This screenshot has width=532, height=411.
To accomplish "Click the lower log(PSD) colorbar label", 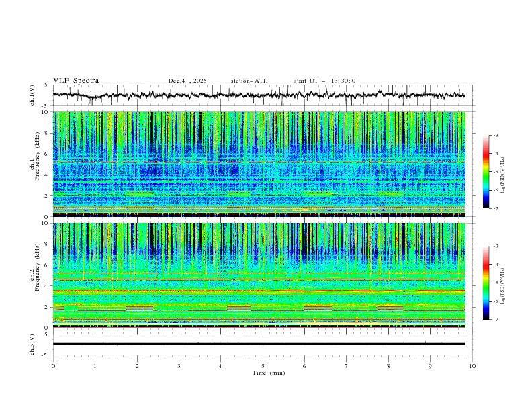I will point(503,286).
